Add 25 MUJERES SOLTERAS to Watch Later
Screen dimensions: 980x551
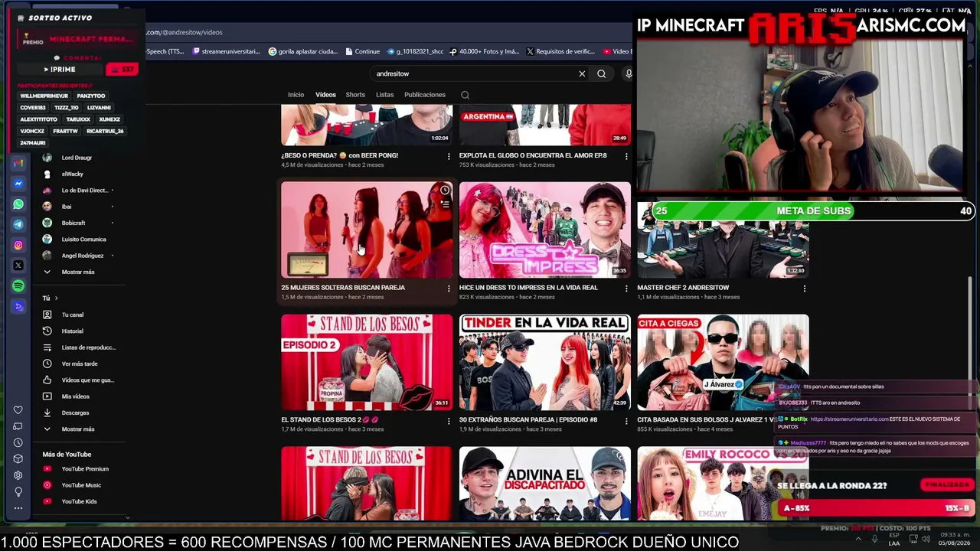[x=445, y=190]
